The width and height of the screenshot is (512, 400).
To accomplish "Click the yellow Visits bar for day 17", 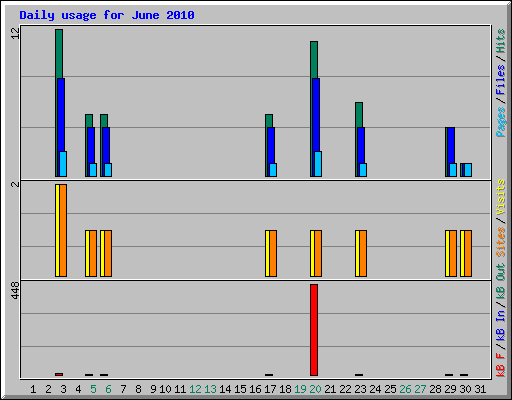I will (x=267, y=253).
